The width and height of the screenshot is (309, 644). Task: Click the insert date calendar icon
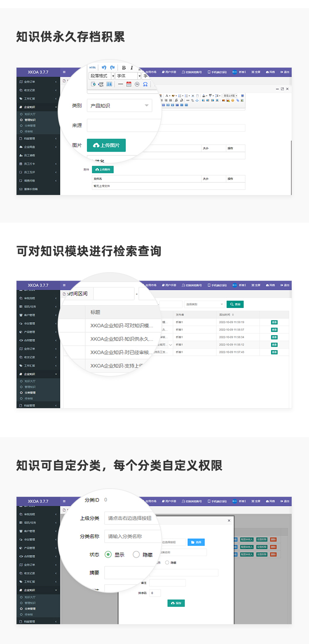pos(129,84)
